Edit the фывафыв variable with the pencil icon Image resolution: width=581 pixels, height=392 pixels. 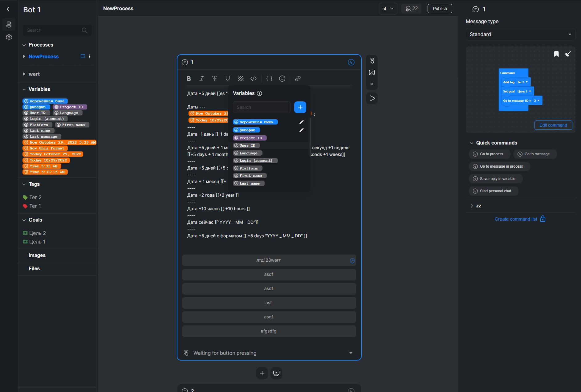pyautogui.click(x=301, y=130)
